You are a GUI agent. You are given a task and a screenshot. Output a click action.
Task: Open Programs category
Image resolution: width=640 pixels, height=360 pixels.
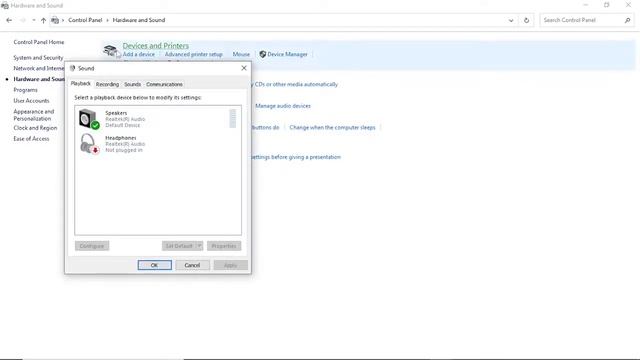[25, 90]
